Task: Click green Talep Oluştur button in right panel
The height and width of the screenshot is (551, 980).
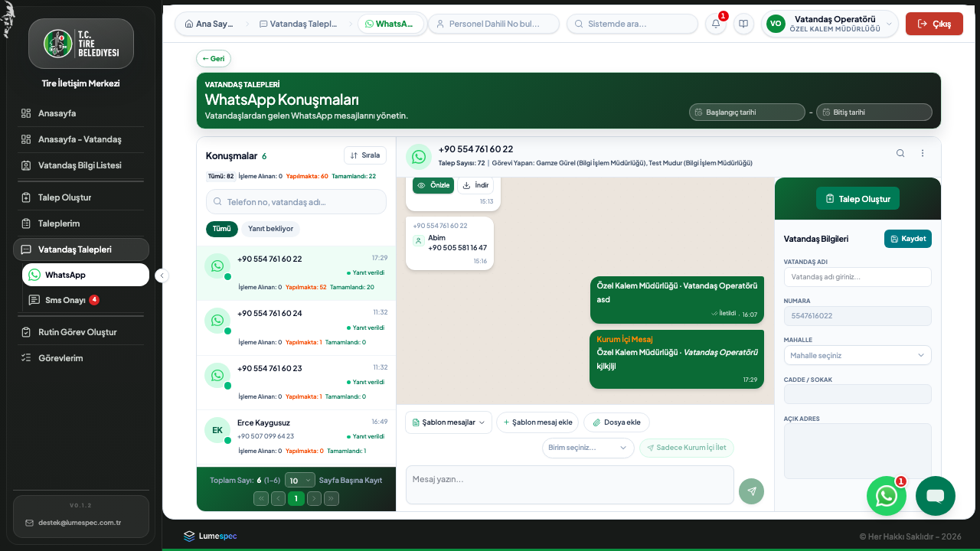Action: [x=857, y=198]
